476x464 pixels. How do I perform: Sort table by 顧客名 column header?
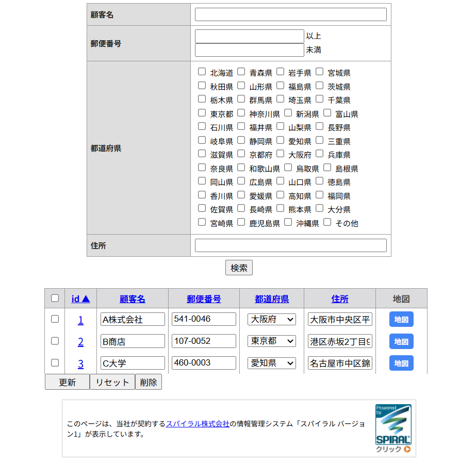pos(133,299)
